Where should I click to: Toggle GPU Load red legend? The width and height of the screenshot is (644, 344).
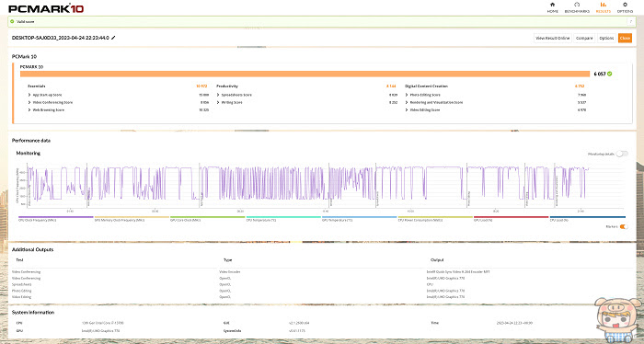(x=511, y=219)
